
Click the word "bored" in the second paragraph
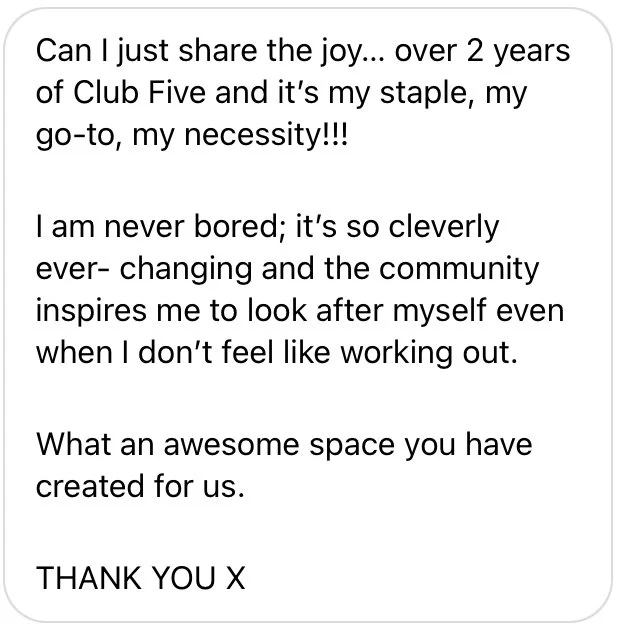211,226
